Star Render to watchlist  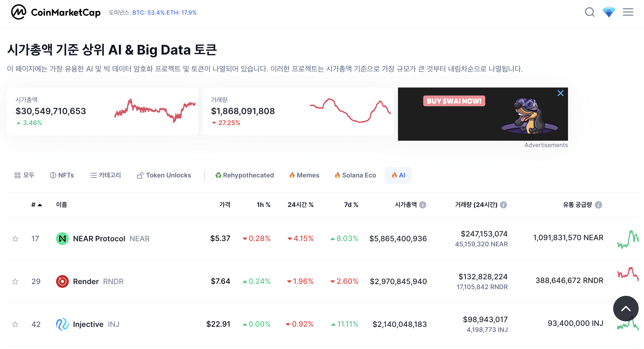15,281
